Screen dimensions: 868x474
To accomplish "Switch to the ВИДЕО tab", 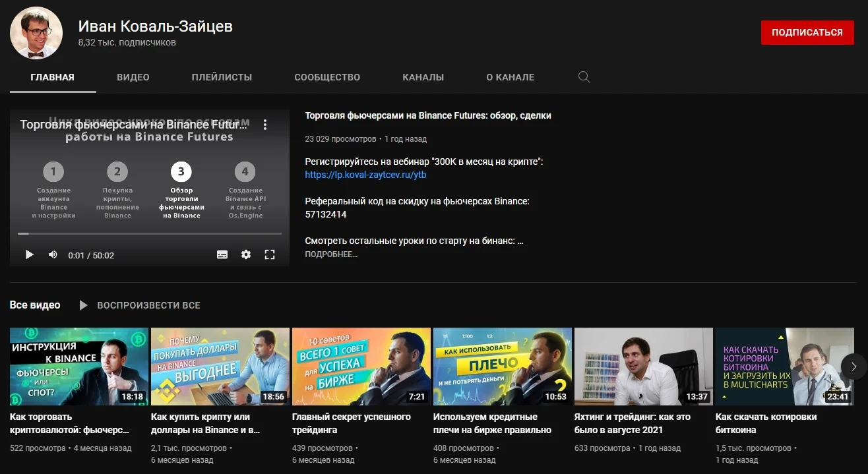I will coord(133,77).
